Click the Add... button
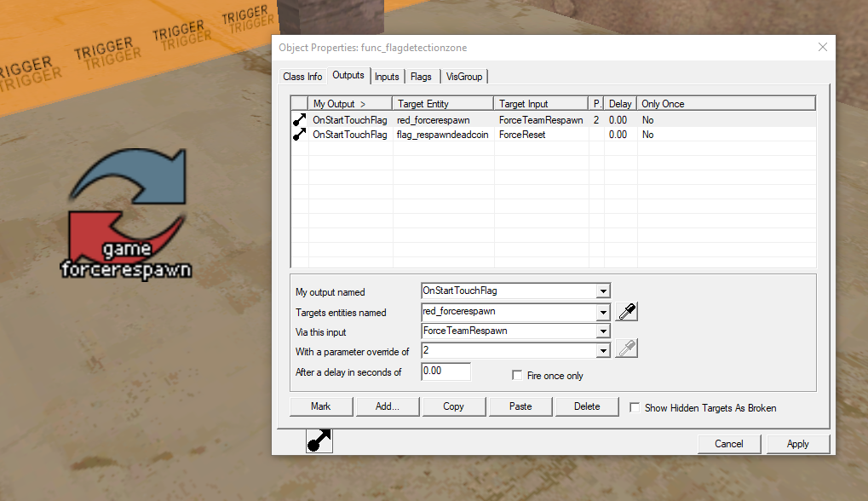 tap(388, 406)
